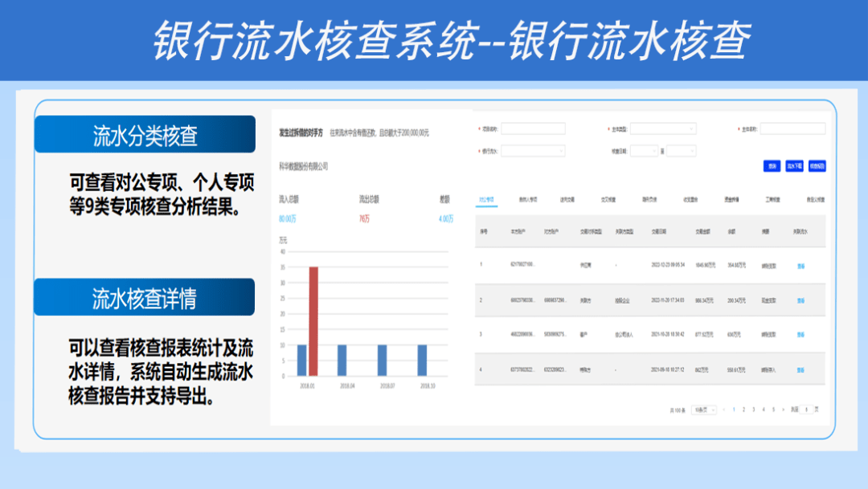Click the 流水分类核查 heading banner
The image size is (868, 489).
click(x=145, y=134)
